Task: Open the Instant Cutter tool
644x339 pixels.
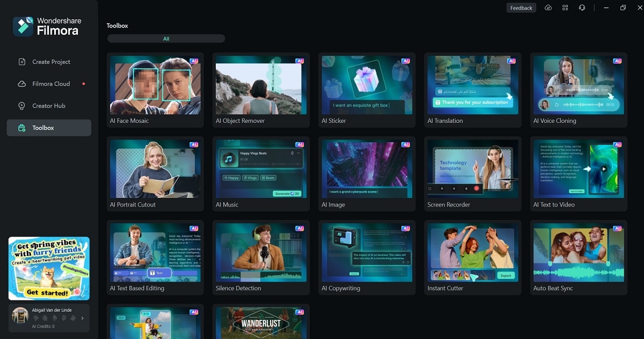Action: [x=472, y=257]
